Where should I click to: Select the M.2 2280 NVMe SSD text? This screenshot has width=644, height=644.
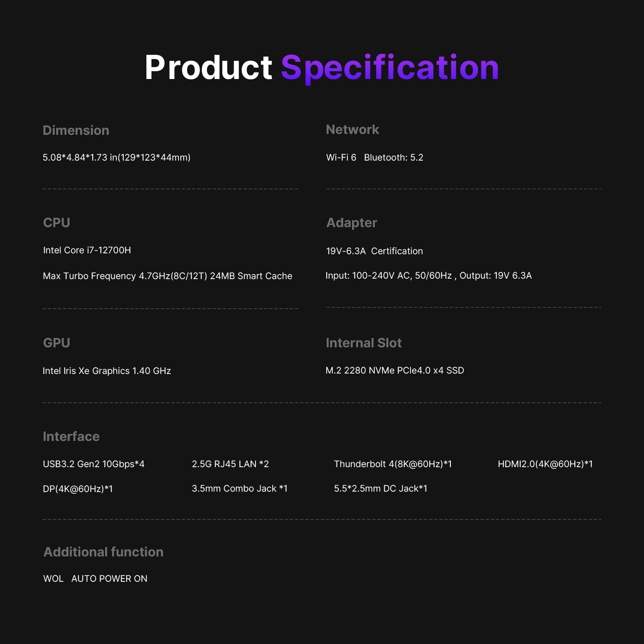click(x=395, y=371)
